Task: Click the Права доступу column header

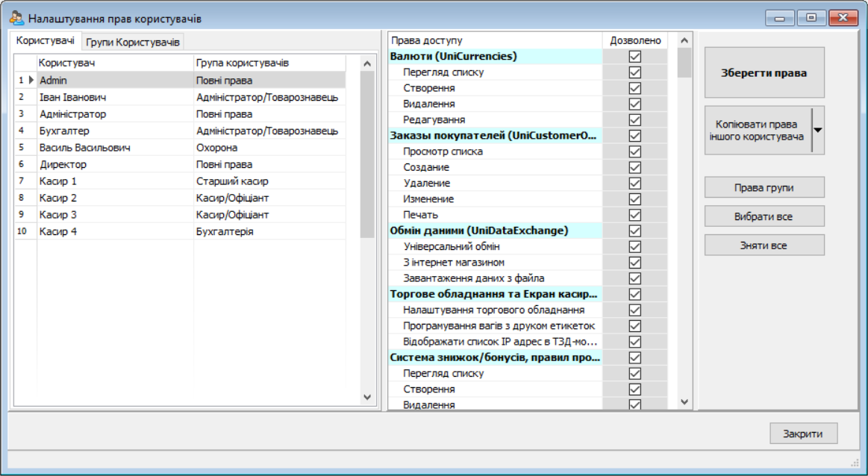Action: click(496, 40)
